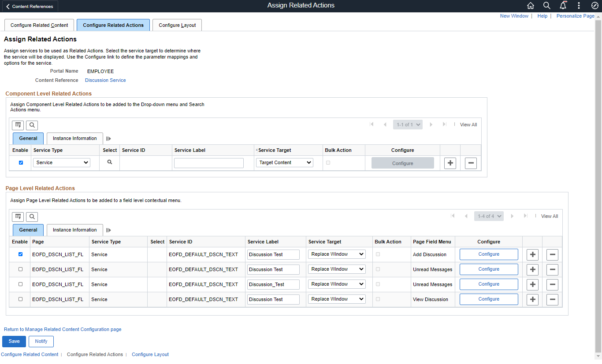Open the NavBar compass icon

[x=595, y=6]
